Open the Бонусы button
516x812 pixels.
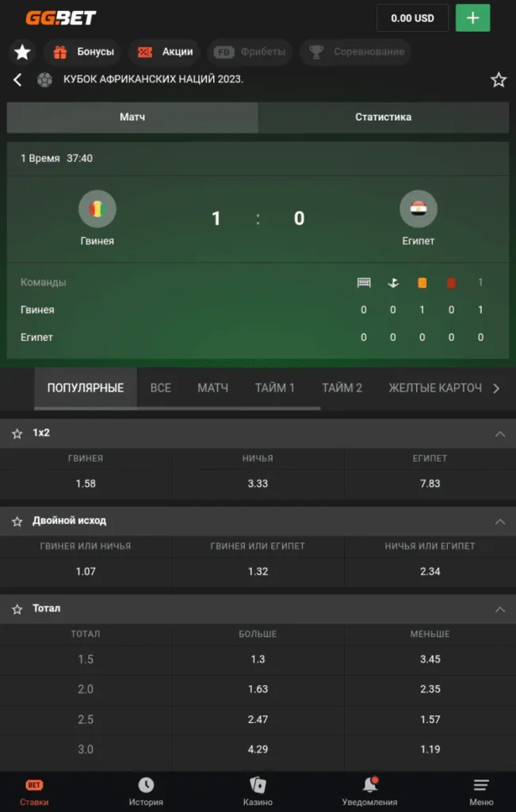coord(83,52)
